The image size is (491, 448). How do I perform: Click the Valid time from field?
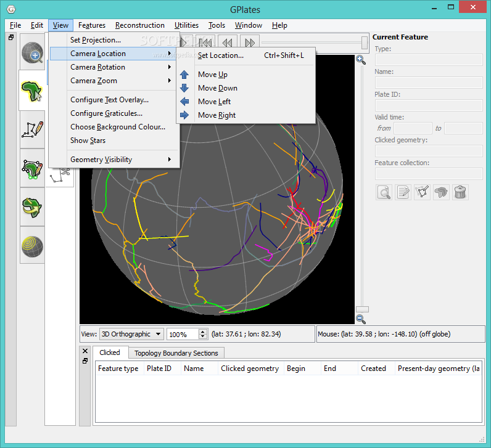coord(413,128)
